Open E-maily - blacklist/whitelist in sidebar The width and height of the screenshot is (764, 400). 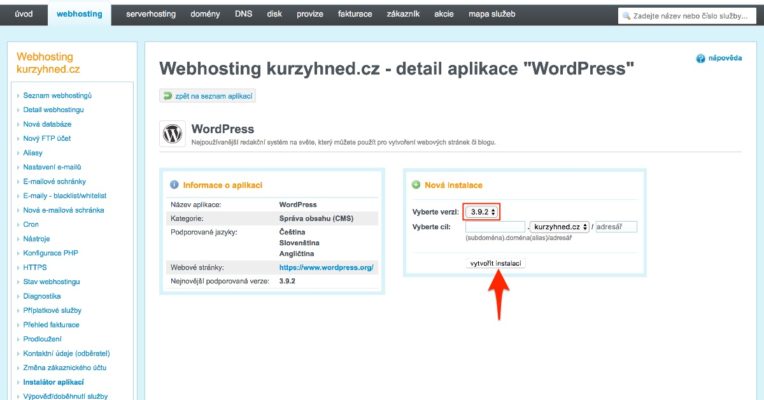(x=65, y=195)
